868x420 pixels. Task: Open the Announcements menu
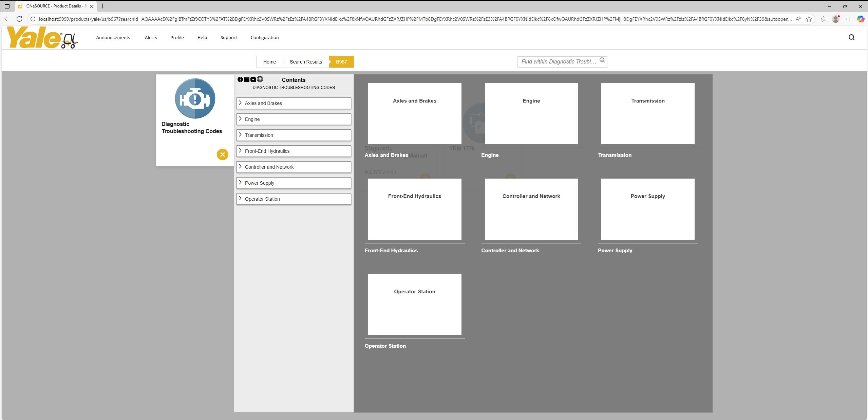click(x=113, y=38)
